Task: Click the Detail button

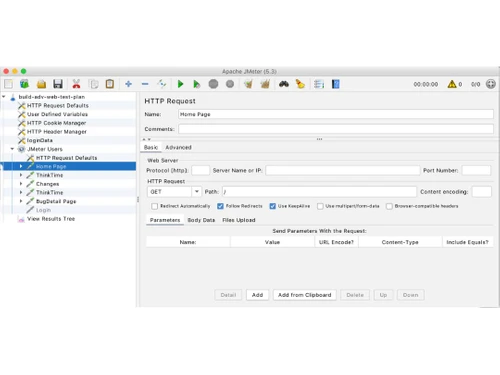Action: 228,295
